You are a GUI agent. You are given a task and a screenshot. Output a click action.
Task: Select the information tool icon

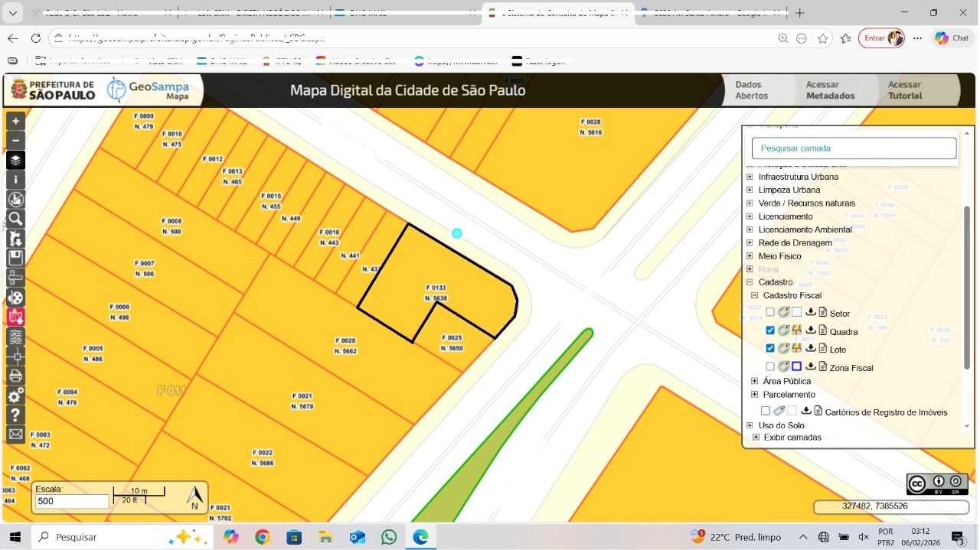click(x=15, y=180)
